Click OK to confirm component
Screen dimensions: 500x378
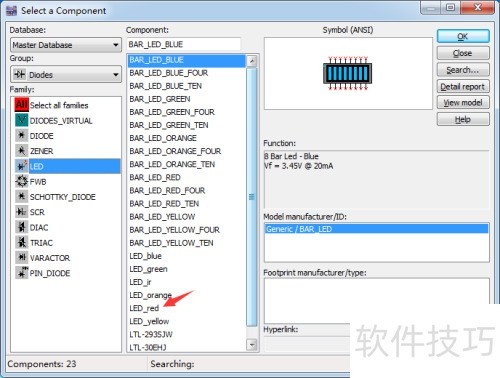click(463, 36)
